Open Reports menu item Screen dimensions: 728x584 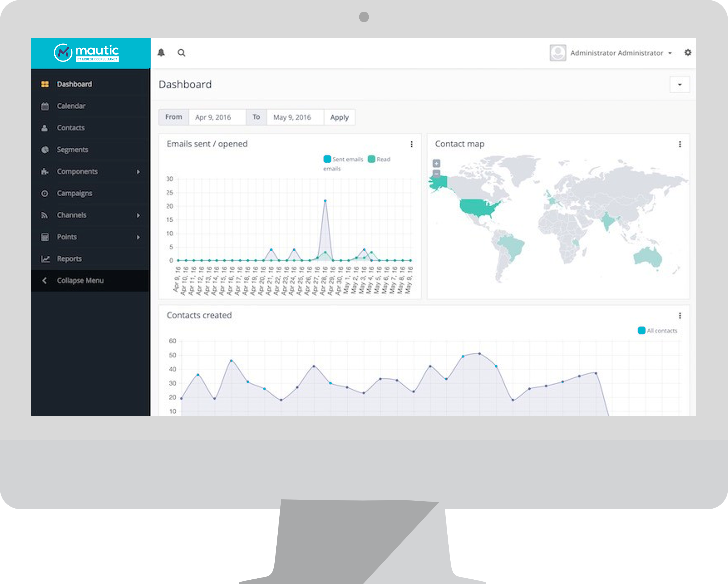tap(90, 259)
